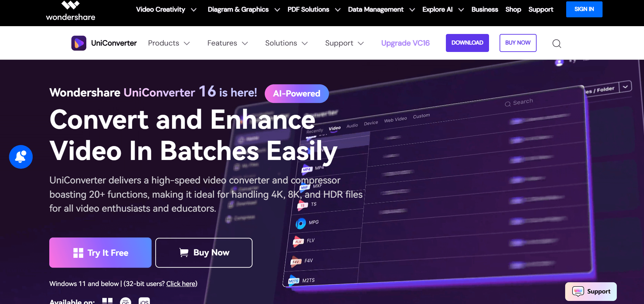Follow the 32-bit Click here link
The width and height of the screenshot is (644, 304).
(x=181, y=284)
